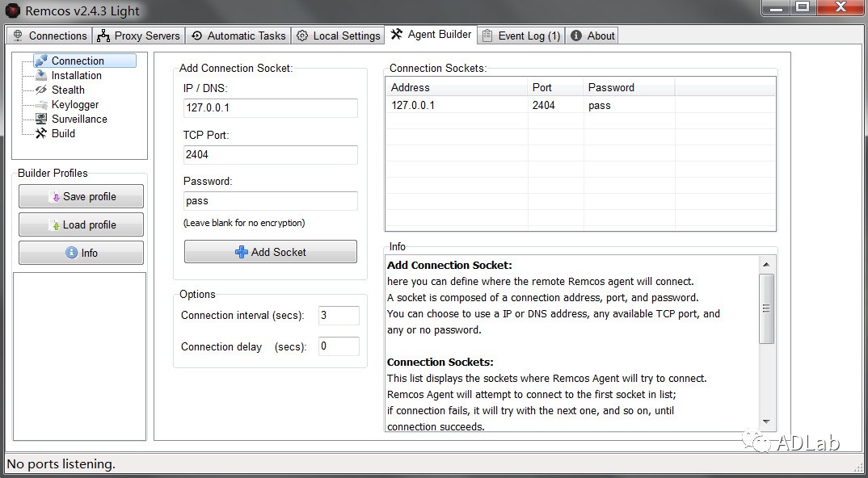Screen dimensions: 868x478
Task: Go to the Automatic Tasks tab
Action: 238,36
